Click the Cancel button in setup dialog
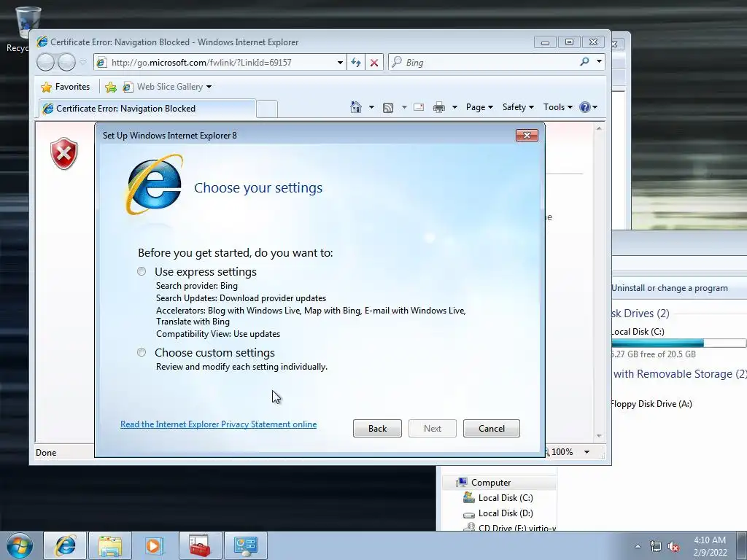The width and height of the screenshot is (747, 560). click(491, 428)
